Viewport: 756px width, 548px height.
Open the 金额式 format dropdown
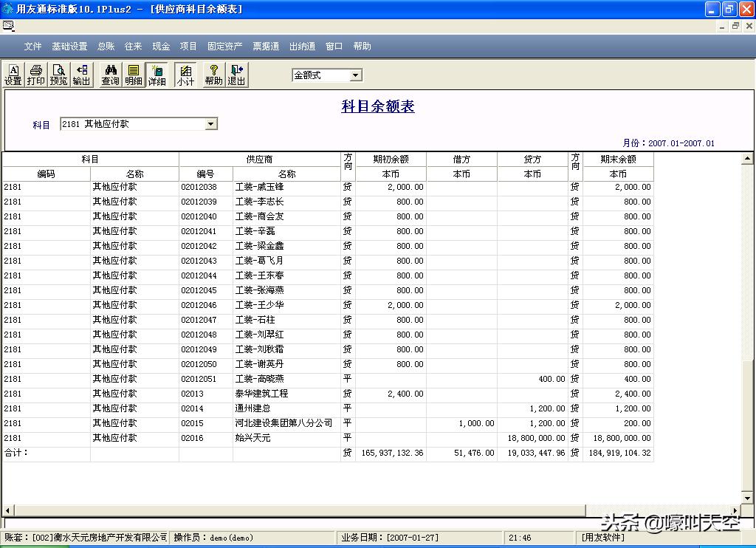tap(354, 75)
